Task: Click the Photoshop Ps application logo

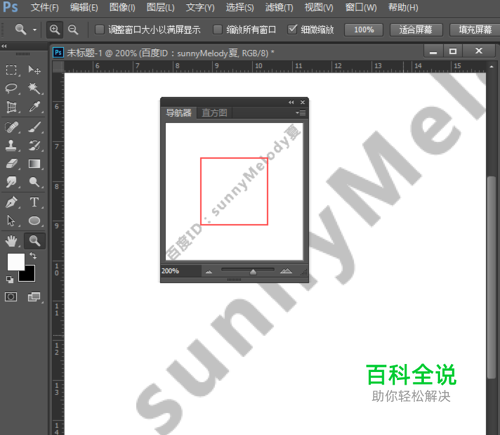Action: 10,7
